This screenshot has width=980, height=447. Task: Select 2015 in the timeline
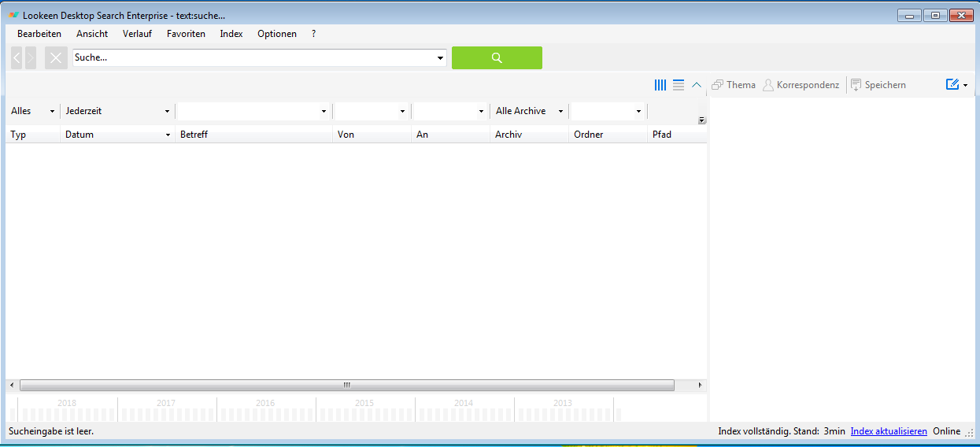tap(364, 403)
